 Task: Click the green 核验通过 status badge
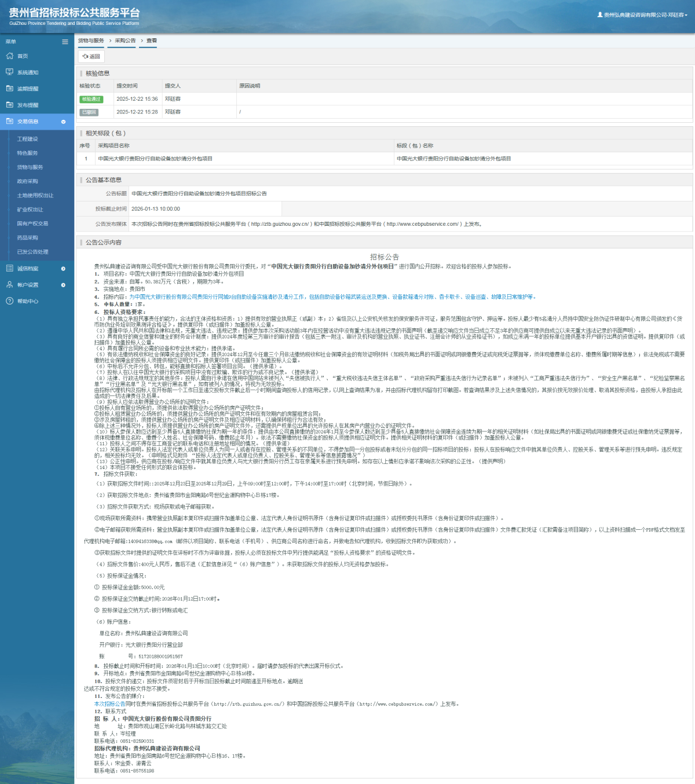[91, 99]
